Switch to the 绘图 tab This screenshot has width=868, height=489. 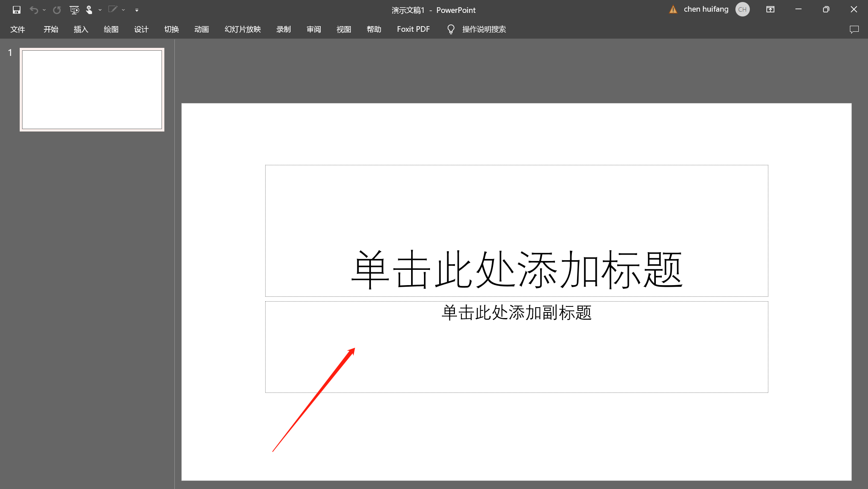click(111, 29)
